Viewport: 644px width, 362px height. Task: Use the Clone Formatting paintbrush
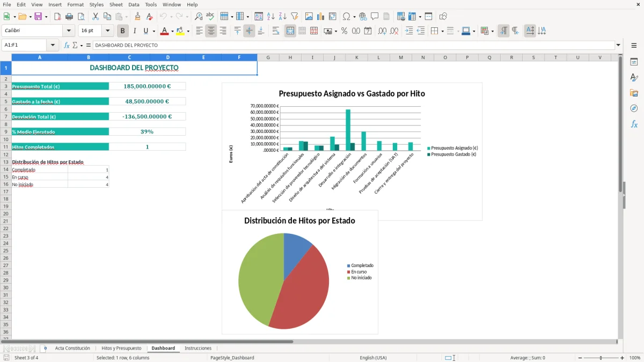pyautogui.click(x=138, y=17)
